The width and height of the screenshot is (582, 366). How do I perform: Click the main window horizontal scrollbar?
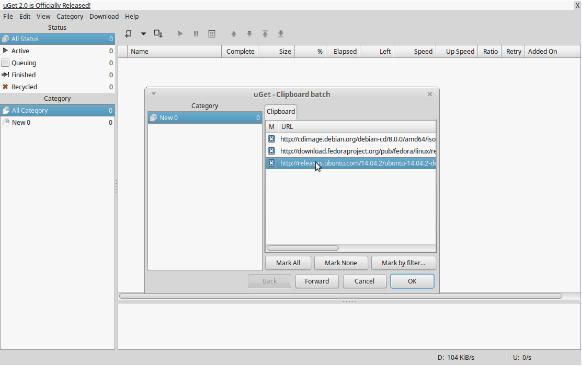[x=340, y=296]
